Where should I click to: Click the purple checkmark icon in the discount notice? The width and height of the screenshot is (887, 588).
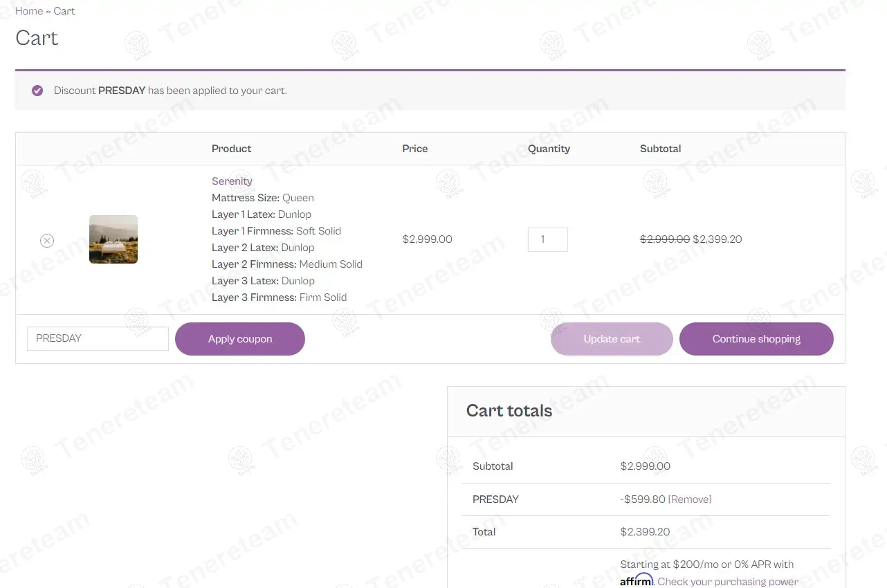(37, 91)
